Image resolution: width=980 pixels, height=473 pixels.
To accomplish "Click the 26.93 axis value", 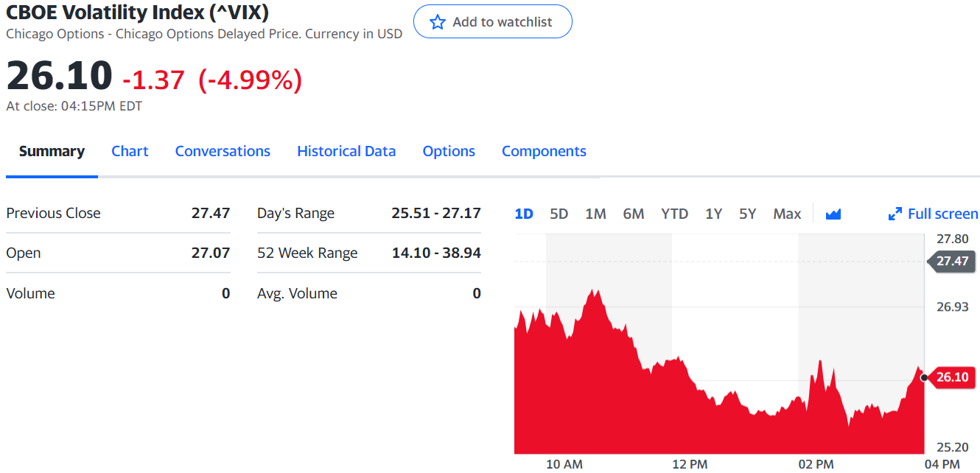I will click(x=952, y=306).
